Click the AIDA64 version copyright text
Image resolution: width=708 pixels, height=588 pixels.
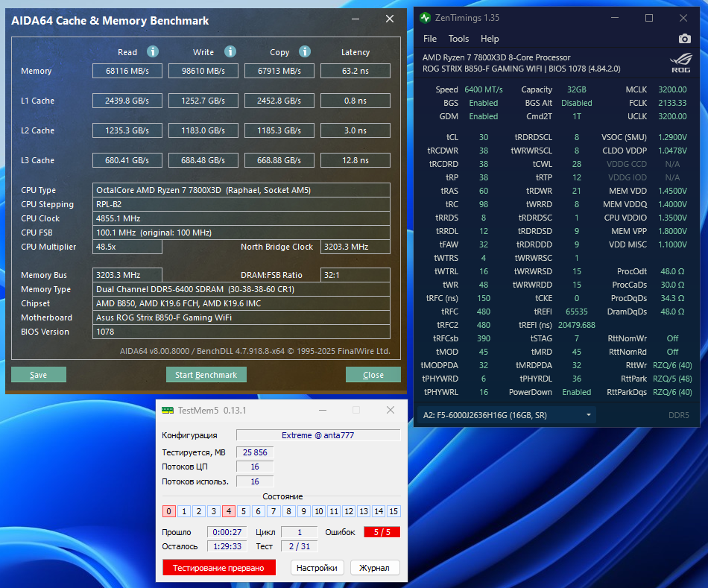pos(255,351)
